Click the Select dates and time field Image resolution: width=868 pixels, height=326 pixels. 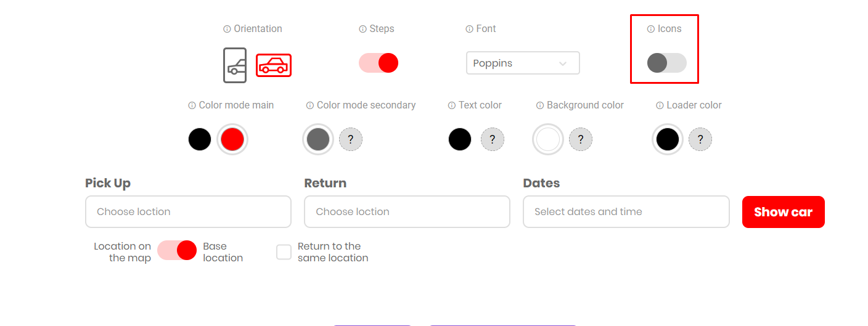click(x=626, y=211)
